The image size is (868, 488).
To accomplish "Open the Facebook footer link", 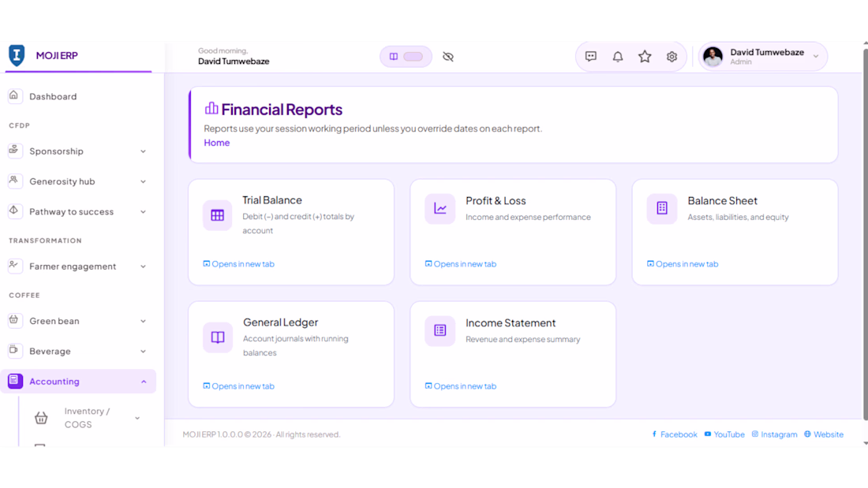I will pyautogui.click(x=674, y=434).
